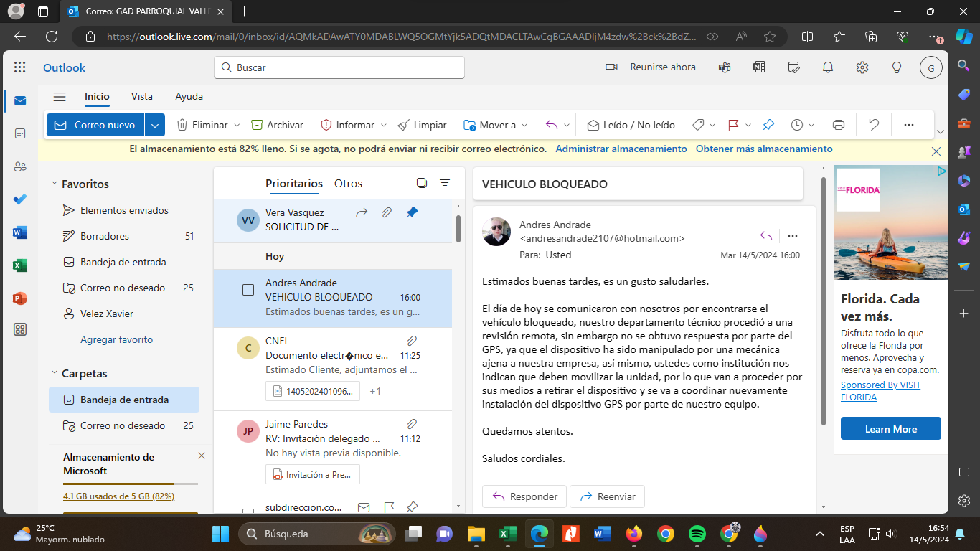The height and width of the screenshot is (551, 980).
Task: Collapse the Favoritos folder group
Action: click(55, 184)
